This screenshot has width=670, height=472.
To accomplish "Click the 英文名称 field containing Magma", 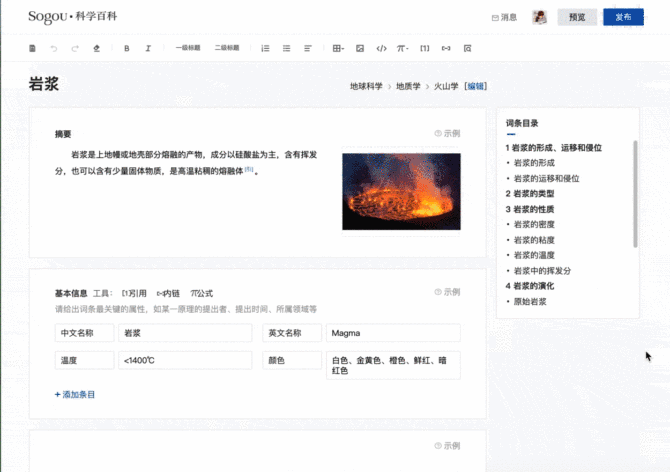I will pyautogui.click(x=392, y=333).
